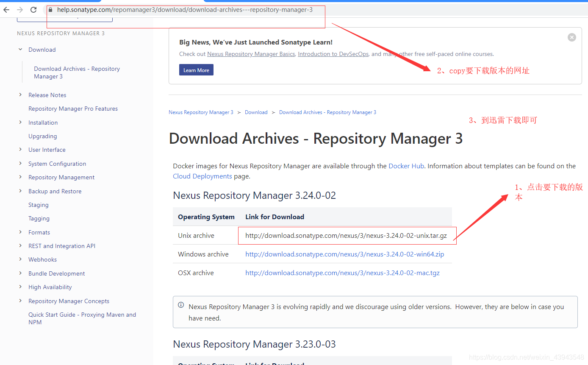Open Formats in the sidebar
Image resolution: width=588 pixels, height=365 pixels.
coord(39,232)
